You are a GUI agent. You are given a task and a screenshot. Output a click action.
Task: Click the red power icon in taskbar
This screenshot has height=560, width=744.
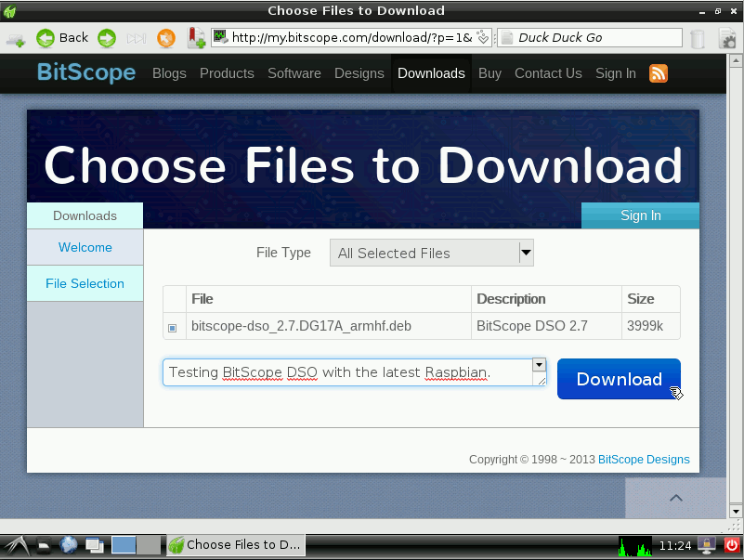click(732, 545)
